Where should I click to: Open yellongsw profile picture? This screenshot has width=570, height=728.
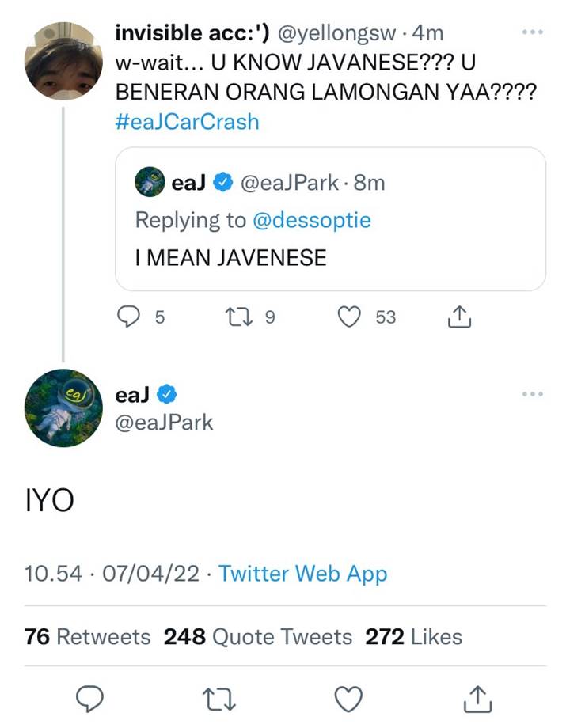[63, 61]
